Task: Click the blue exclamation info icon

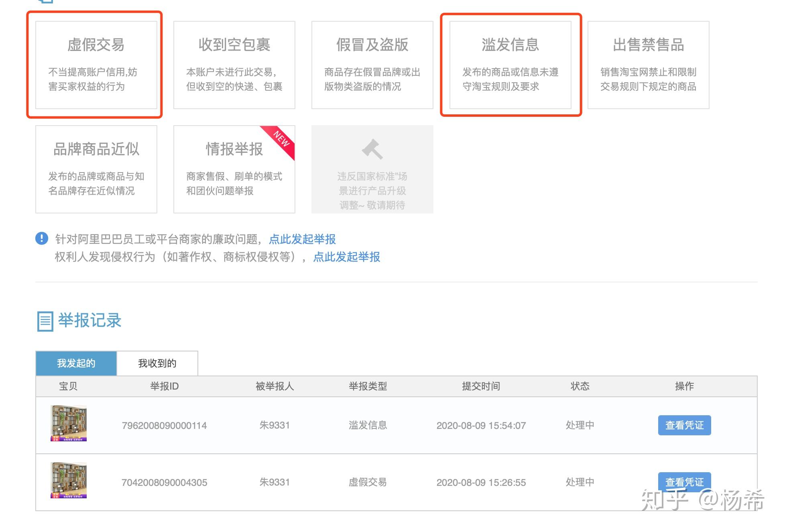Action: [x=42, y=238]
